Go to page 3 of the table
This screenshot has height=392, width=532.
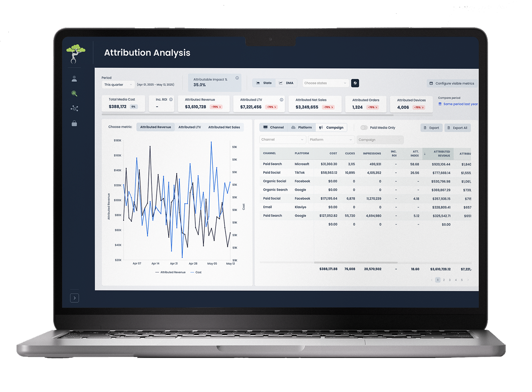click(450, 280)
